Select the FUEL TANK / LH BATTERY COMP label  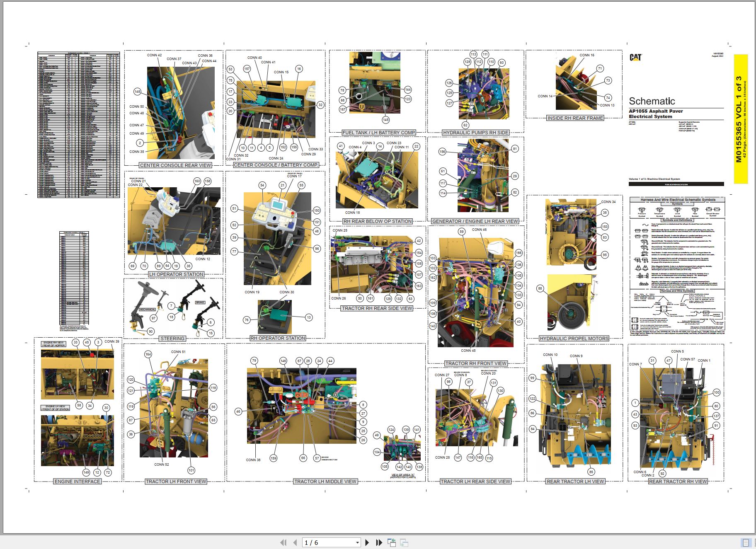pos(379,133)
